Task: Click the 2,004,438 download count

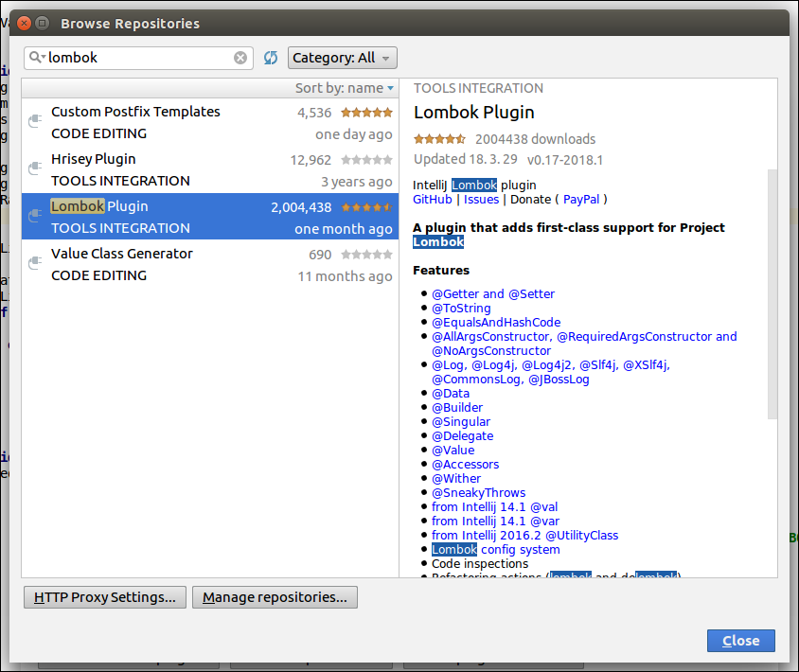Action: 301,207
